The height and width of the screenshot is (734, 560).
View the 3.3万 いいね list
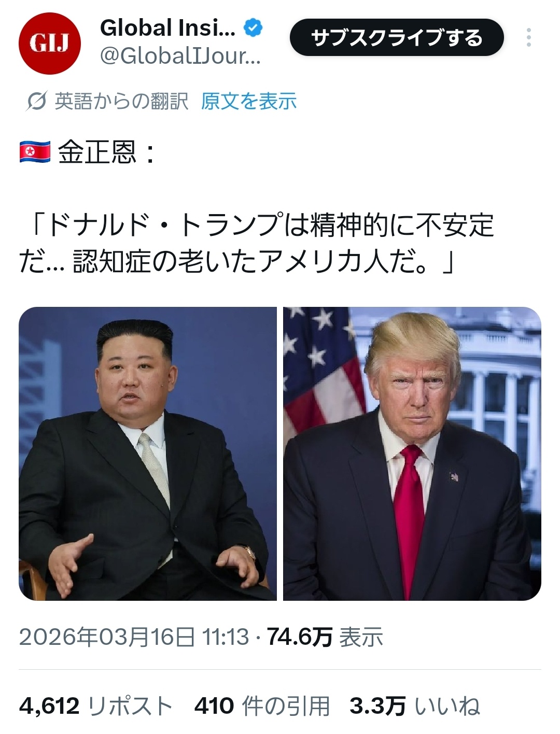click(415, 706)
